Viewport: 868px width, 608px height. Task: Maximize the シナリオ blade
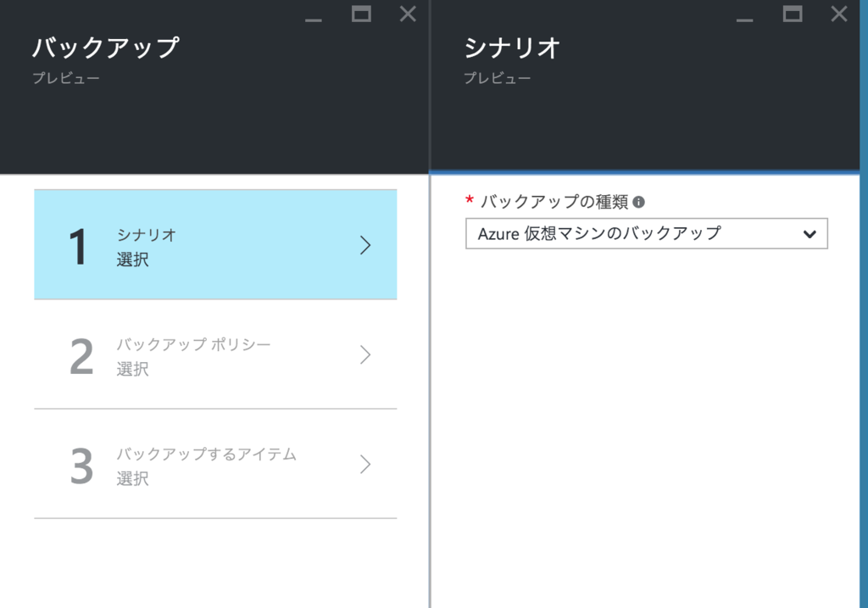793,14
